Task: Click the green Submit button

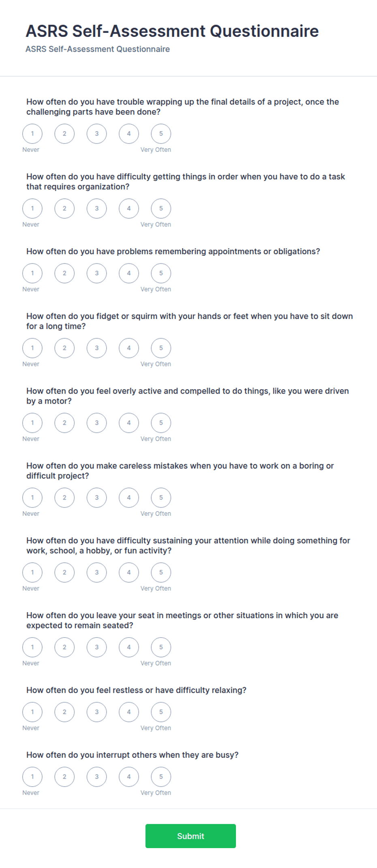Action: (x=191, y=836)
